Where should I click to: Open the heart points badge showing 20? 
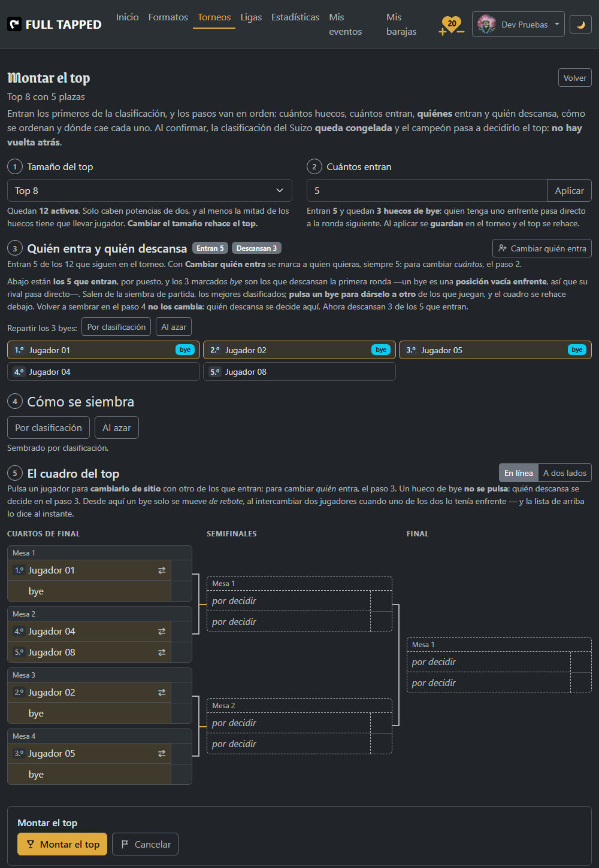452,25
